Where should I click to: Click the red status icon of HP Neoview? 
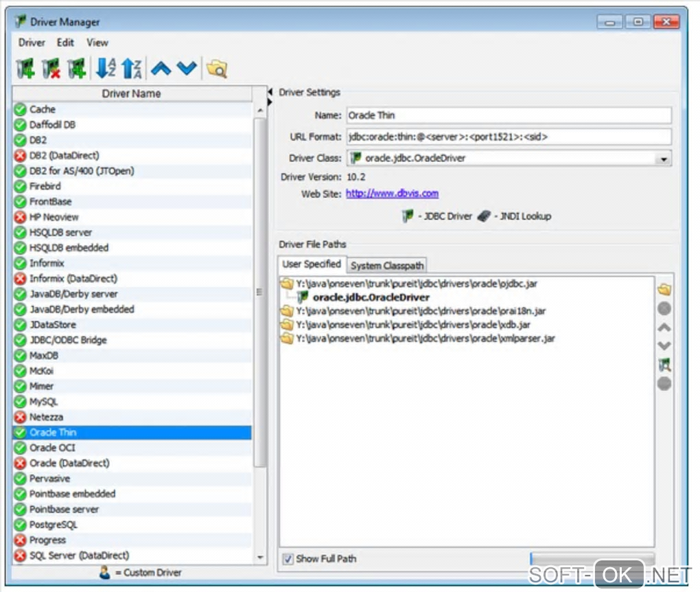pos(20,217)
